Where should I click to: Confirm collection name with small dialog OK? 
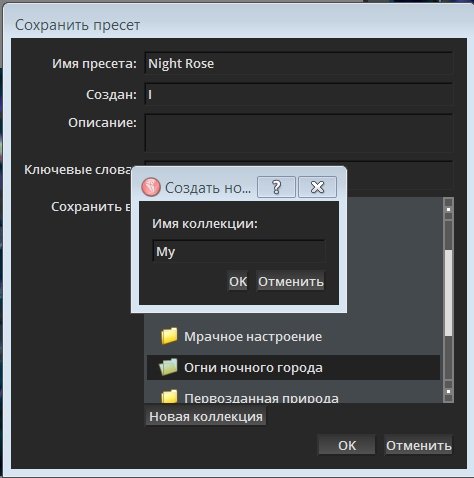click(x=238, y=282)
